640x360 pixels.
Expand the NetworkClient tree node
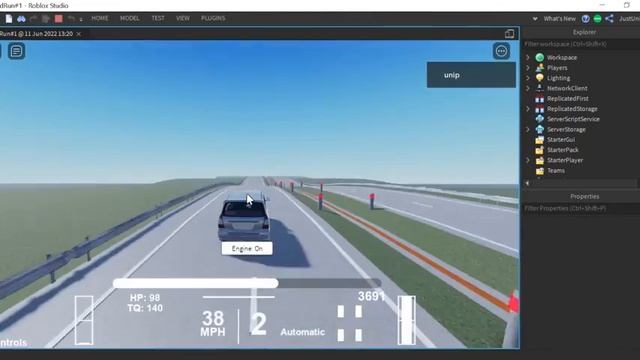(x=528, y=88)
